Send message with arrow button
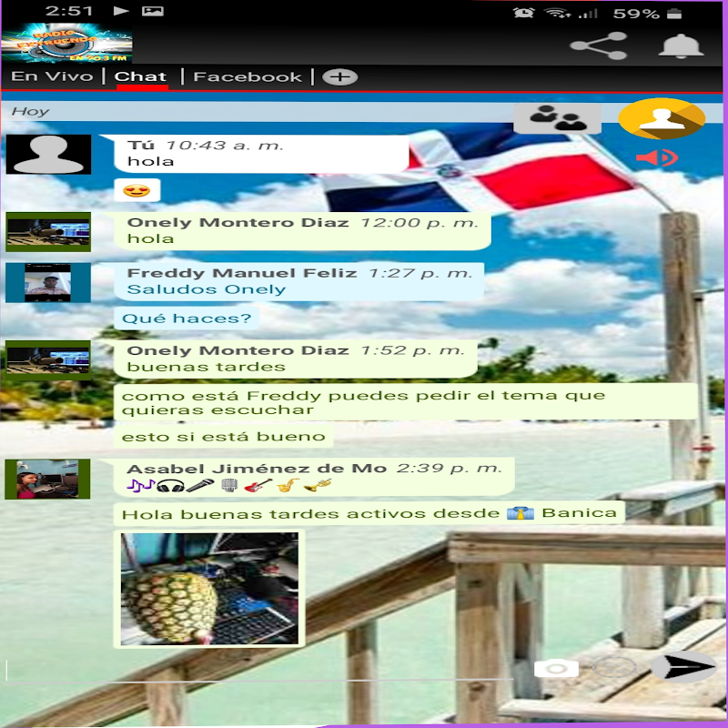The width and height of the screenshot is (728, 728). (683, 667)
